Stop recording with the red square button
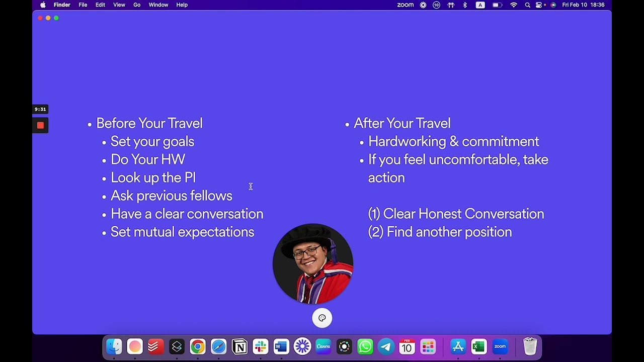The height and width of the screenshot is (362, 644). [40, 125]
